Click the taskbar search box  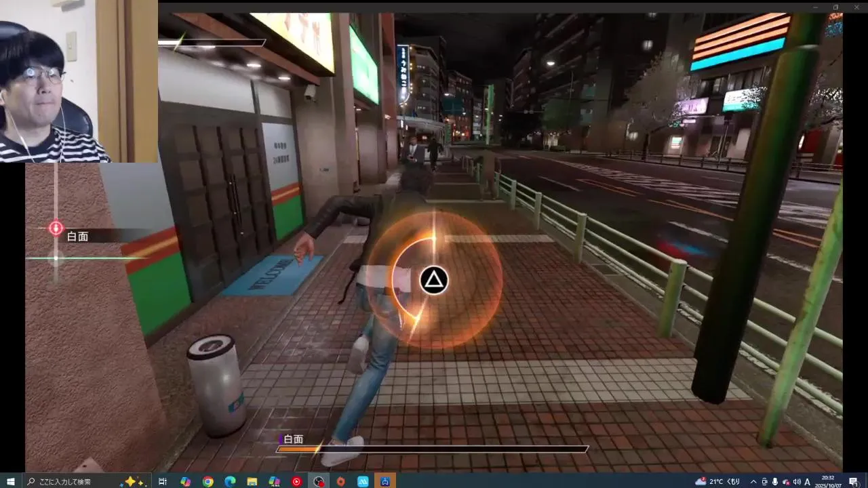(x=87, y=481)
